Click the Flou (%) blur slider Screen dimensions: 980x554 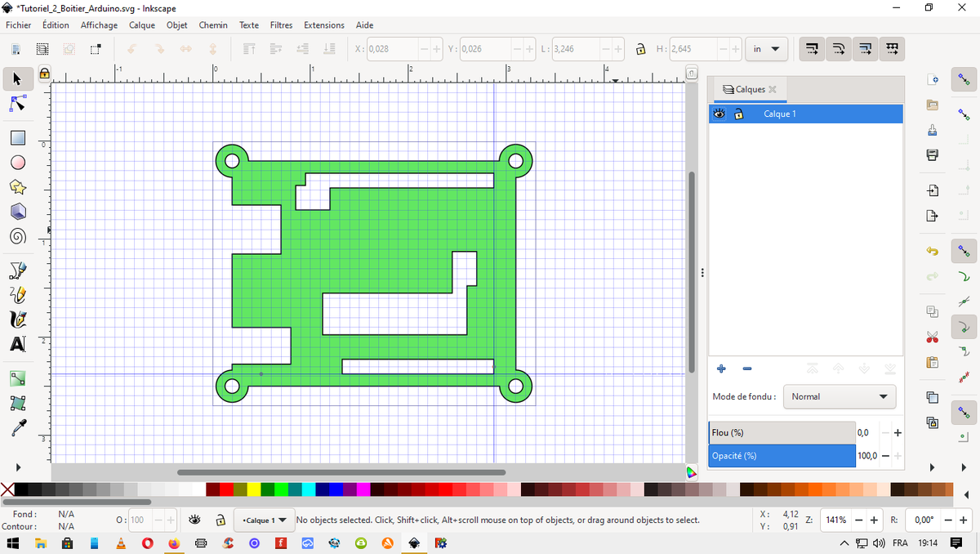tap(782, 432)
